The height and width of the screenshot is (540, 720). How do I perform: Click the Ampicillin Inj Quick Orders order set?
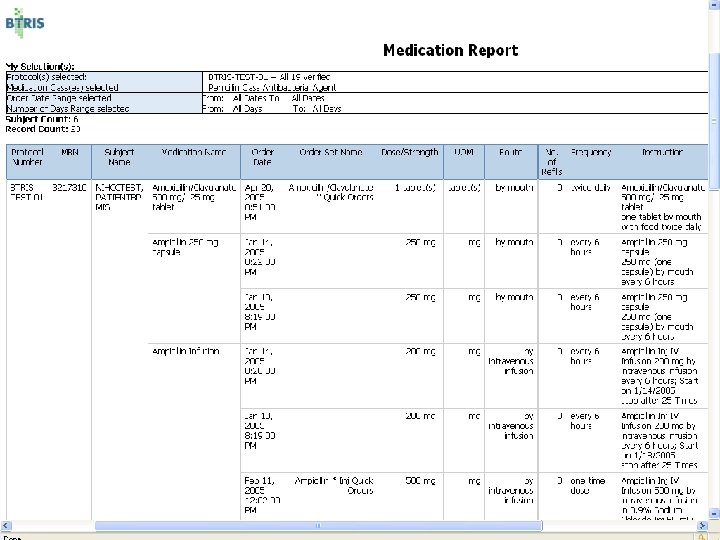pyautogui.click(x=334, y=485)
